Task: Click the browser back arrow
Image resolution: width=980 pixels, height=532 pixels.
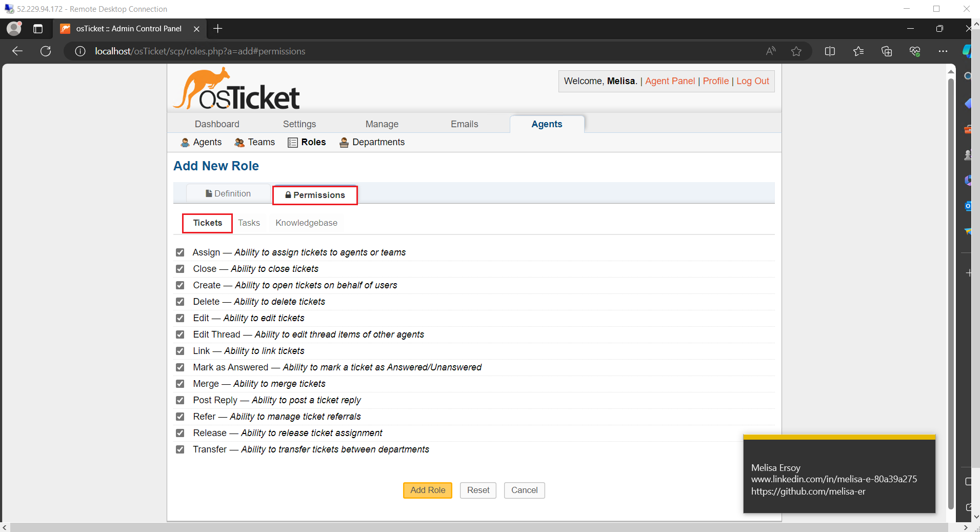Action: tap(17, 51)
